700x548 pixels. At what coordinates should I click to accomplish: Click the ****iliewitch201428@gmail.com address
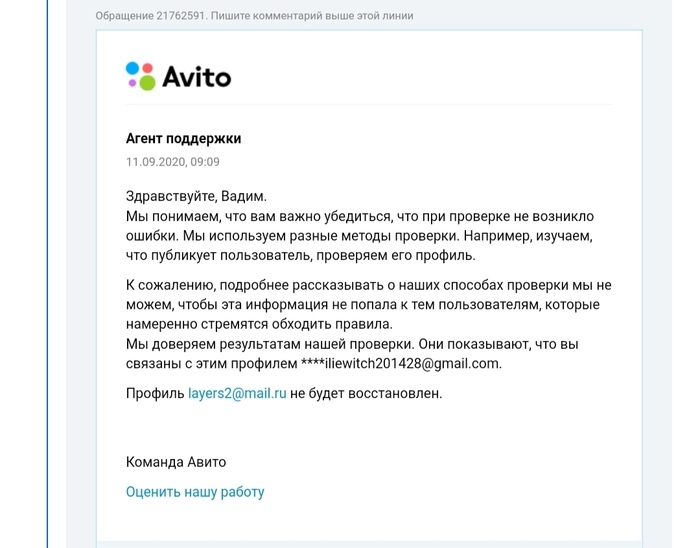coord(401,363)
